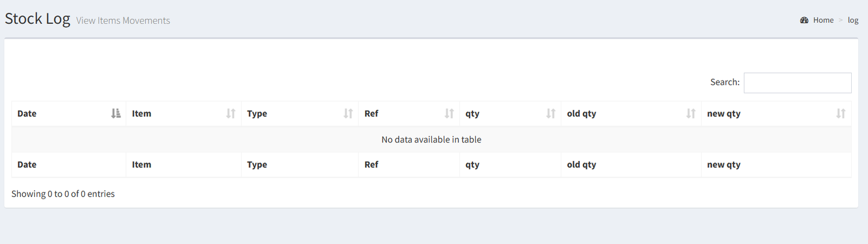Screen dimensions: 868x244
Task: Click the Date column sort icon
Action: pos(116,114)
